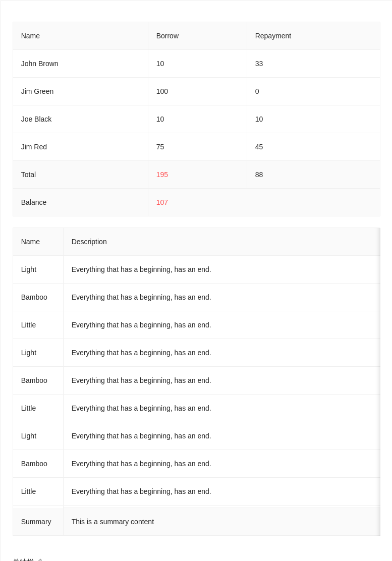Click Jim Red's repayment value 45
The width and height of the screenshot is (392, 561).
pos(259,147)
